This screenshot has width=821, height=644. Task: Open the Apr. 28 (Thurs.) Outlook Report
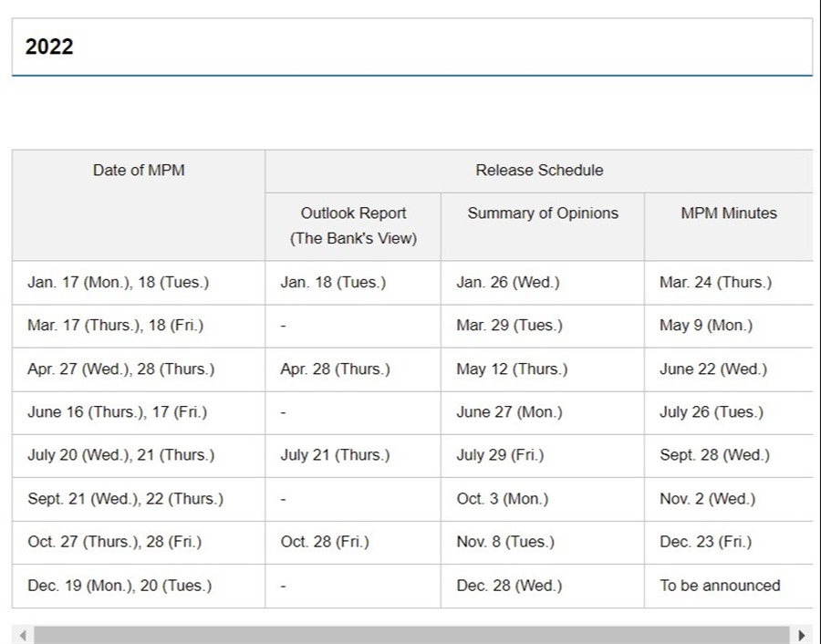[335, 369]
